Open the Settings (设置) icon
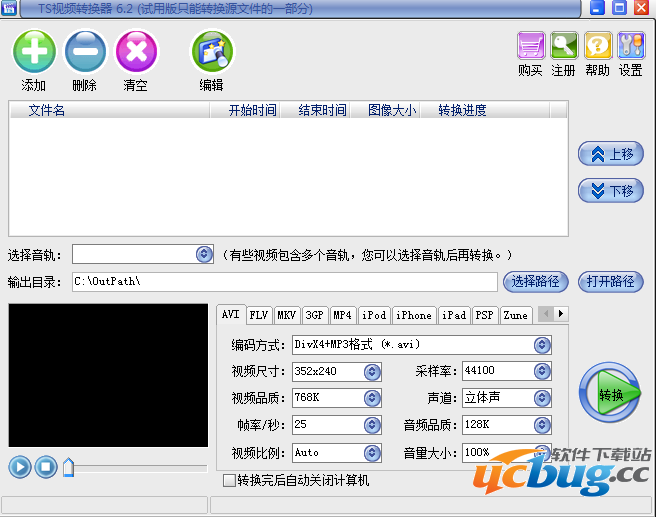The height and width of the screenshot is (517, 657). pos(631,46)
